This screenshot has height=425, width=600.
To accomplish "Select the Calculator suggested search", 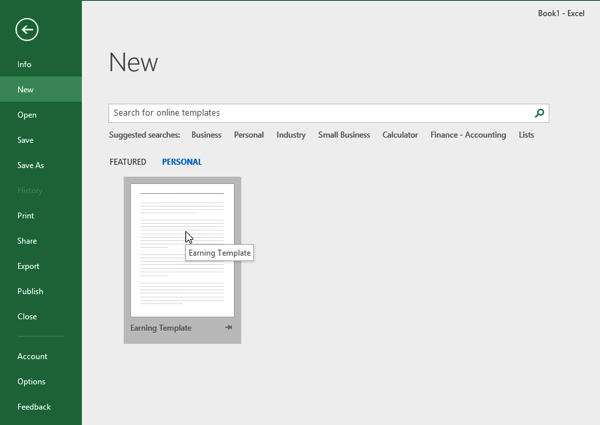I will 400,135.
